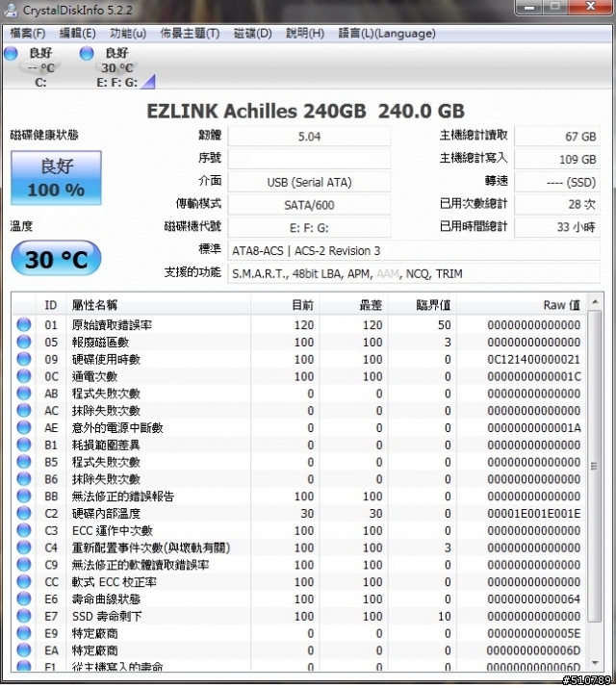Click the drive letter field E: F: G:

309,228
